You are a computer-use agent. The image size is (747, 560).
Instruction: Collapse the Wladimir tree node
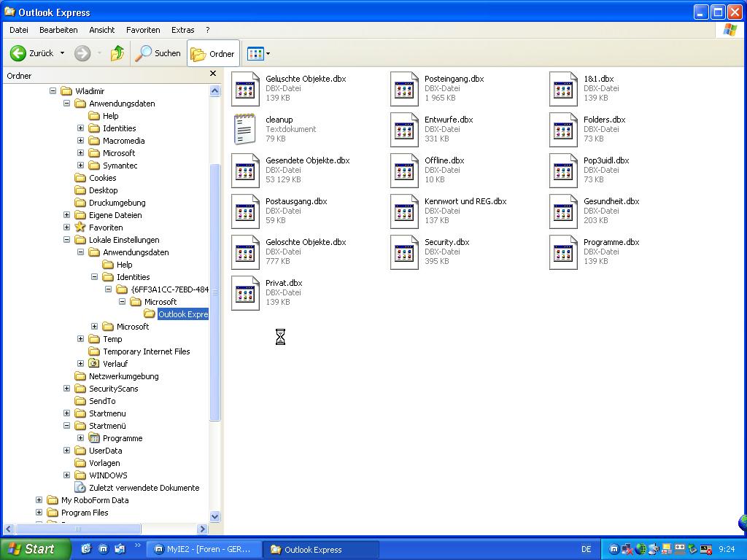(x=53, y=90)
